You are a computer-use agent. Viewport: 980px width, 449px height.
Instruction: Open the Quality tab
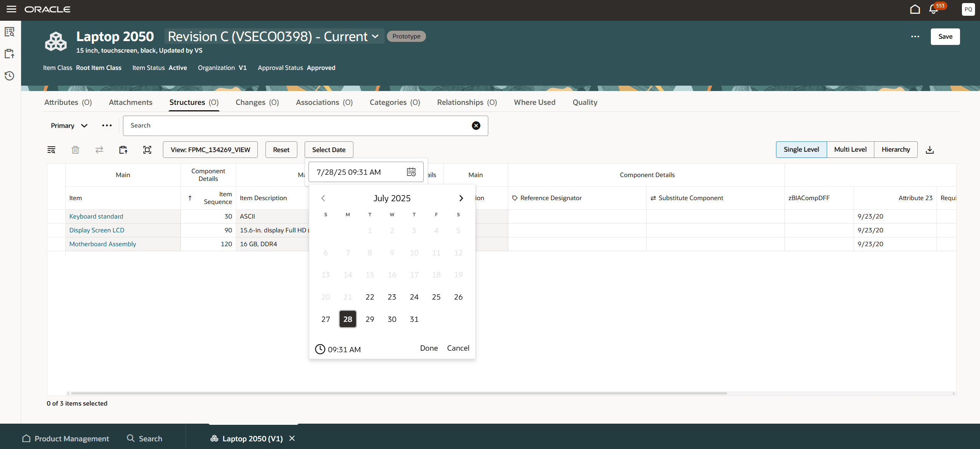tap(584, 102)
